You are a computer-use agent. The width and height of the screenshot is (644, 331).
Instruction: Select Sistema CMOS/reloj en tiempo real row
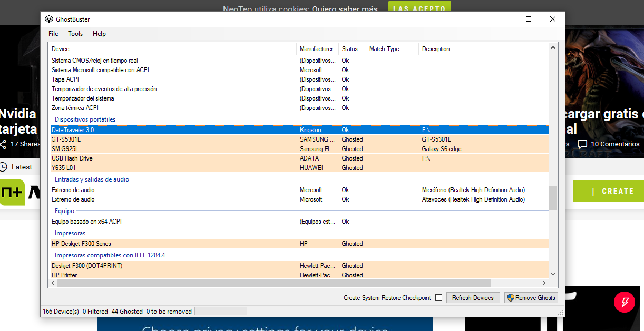299,61
